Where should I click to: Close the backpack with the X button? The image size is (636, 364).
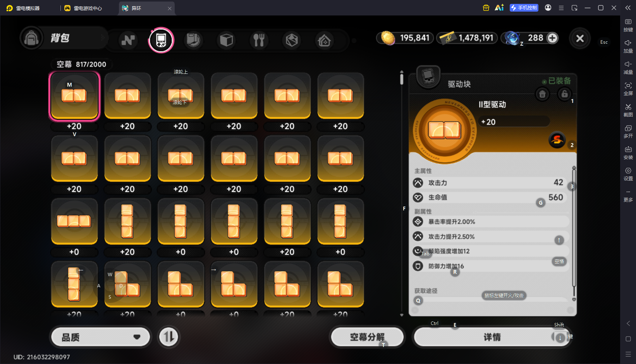(580, 38)
